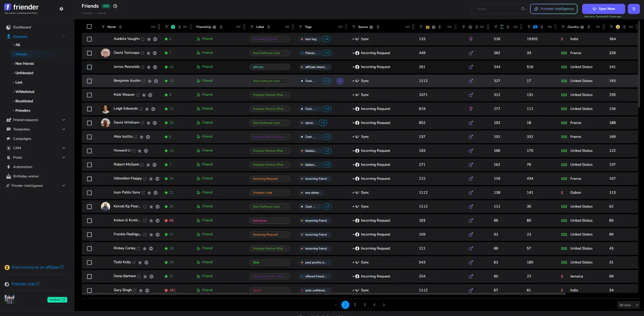Click the Country column filter icon

(x=563, y=27)
